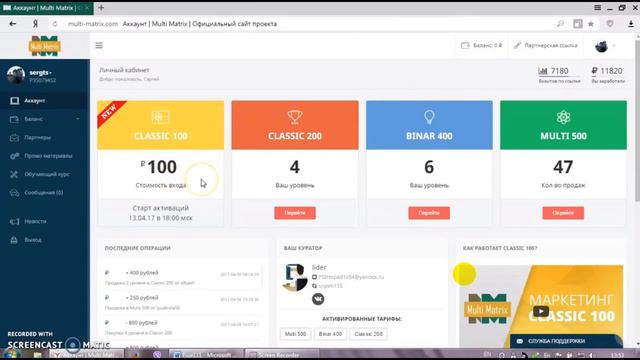Viewport: 640px width, 360px height.
Task: Click the curator lider avatar
Action: tap(295, 278)
